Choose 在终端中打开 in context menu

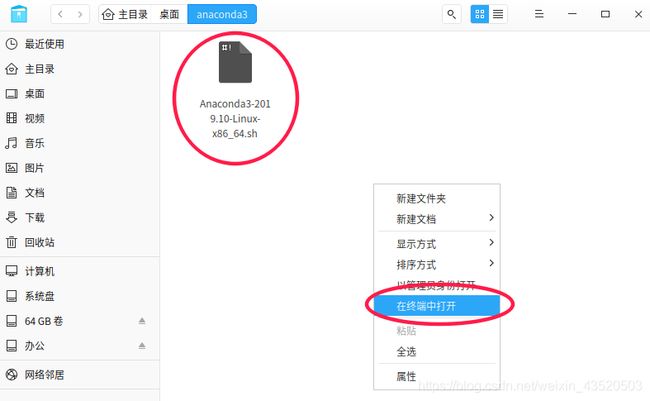pos(437,306)
